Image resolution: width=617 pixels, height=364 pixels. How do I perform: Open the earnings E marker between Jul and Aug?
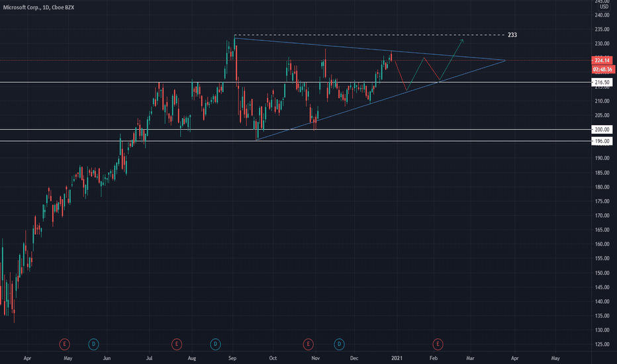(x=177, y=344)
